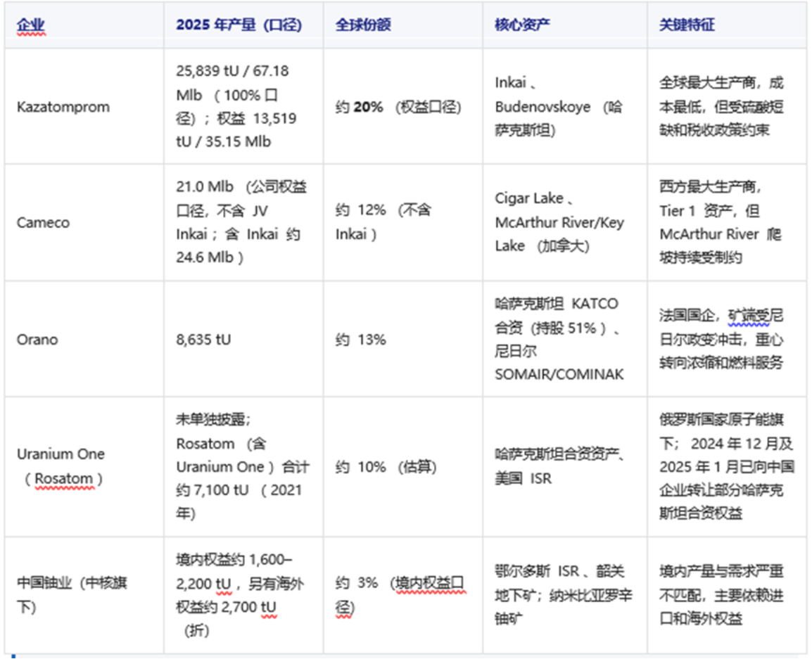Click the "法国国企" feature cell
Screen dimensions: 812x659
coord(727,339)
